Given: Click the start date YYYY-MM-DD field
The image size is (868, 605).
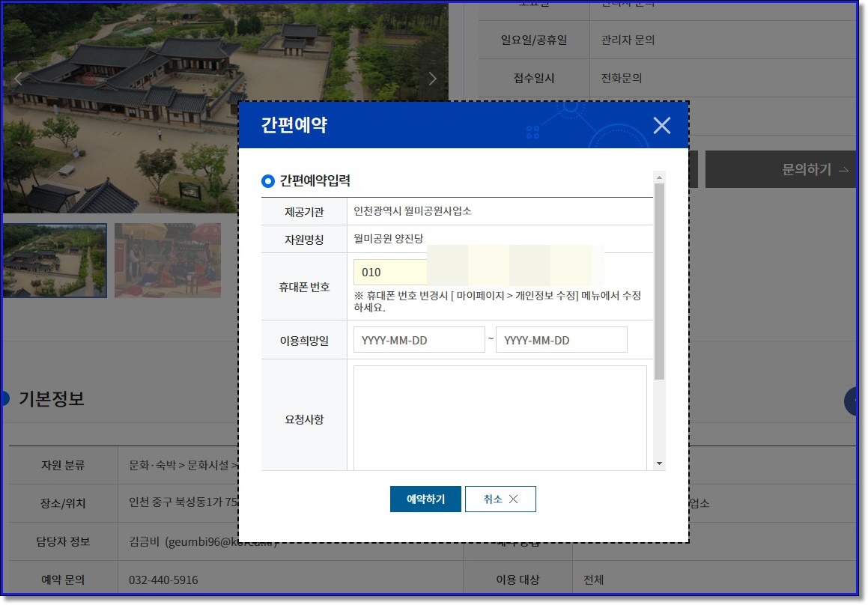Looking at the screenshot, I should [x=419, y=340].
